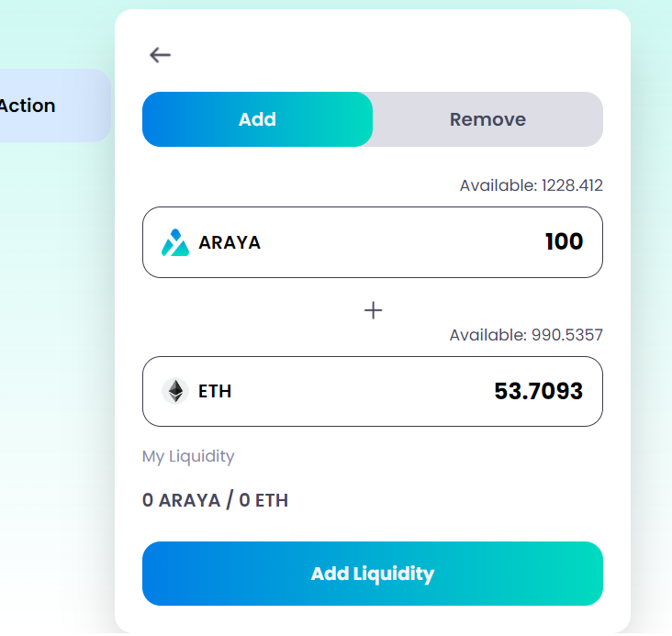Click the back arrow icon
672x636 pixels.
161,55
